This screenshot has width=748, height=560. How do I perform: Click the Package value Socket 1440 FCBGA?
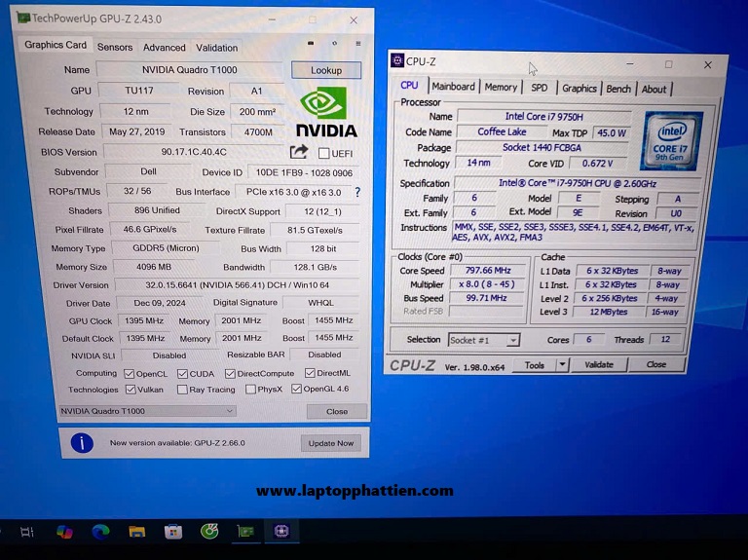(542, 147)
